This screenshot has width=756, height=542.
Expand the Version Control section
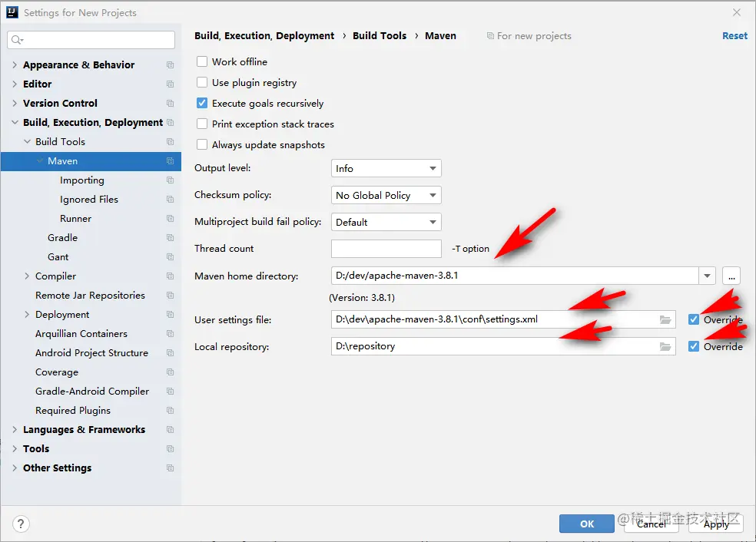tap(15, 103)
